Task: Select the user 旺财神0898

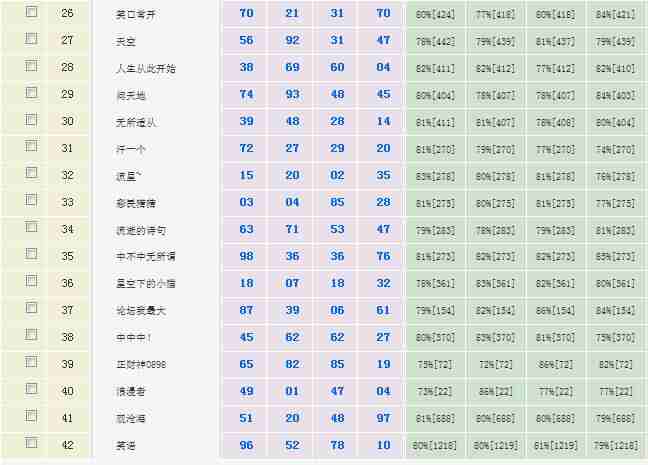Action: [x=141, y=365]
